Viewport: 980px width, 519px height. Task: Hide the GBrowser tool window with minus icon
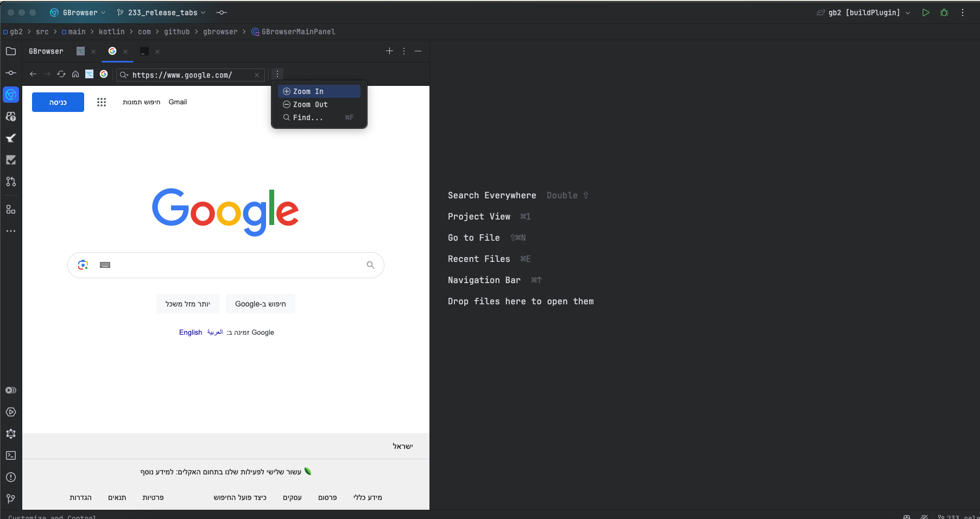pyautogui.click(x=418, y=51)
